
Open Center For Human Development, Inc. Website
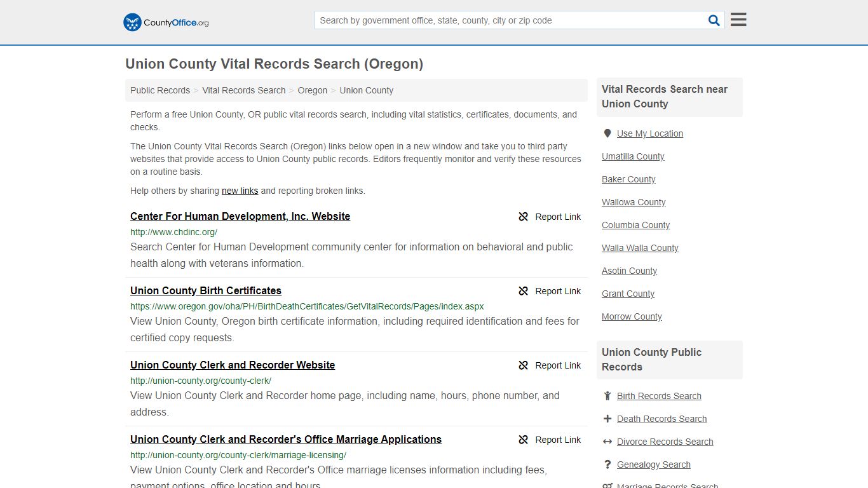tap(240, 216)
